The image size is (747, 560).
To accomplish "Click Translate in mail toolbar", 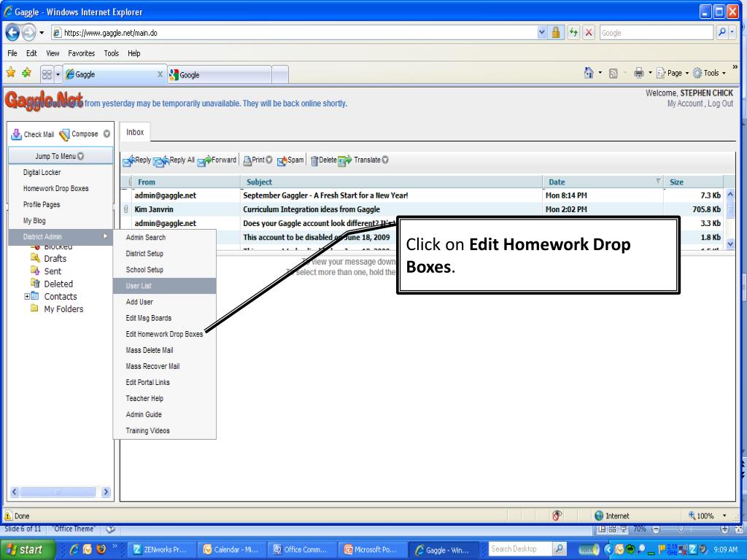I will coord(363,160).
